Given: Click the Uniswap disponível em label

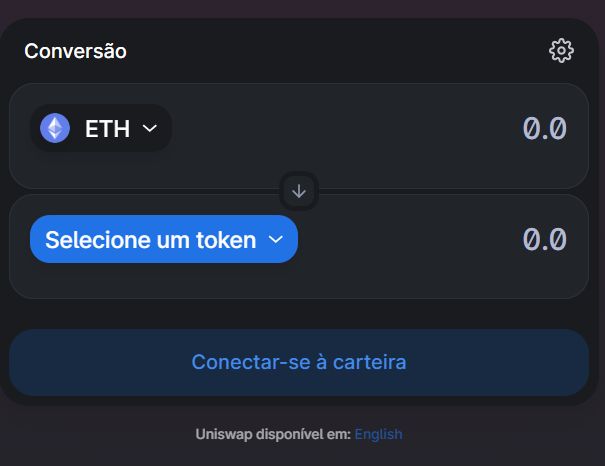Looking at the screenshot, I should [x=273, y=434].
